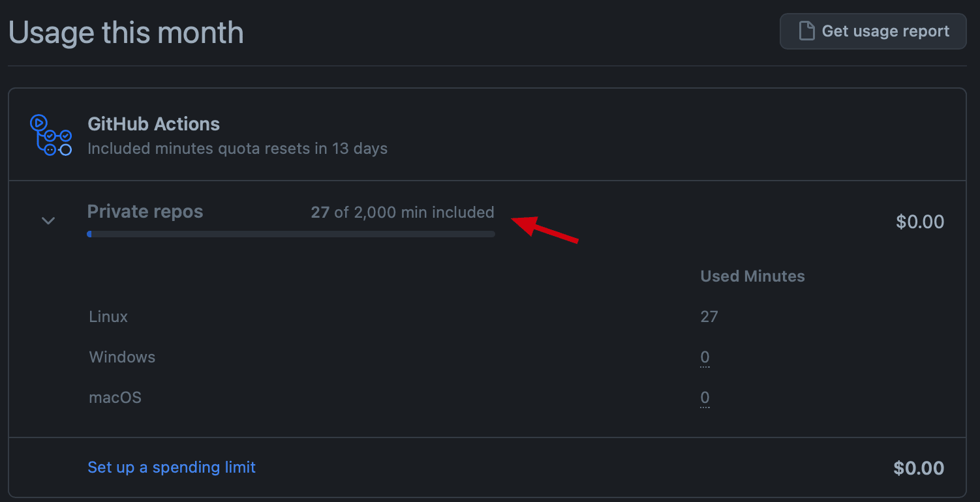Click the Linux row label
Screen dimensions: 980x502
(x=108, y=317)
